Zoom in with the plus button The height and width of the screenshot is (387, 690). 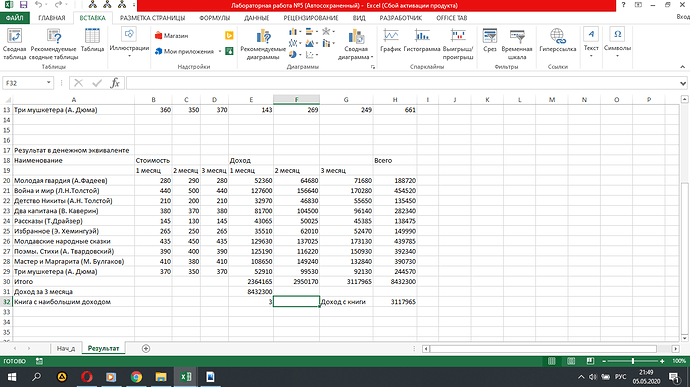(x=662, y=361)
